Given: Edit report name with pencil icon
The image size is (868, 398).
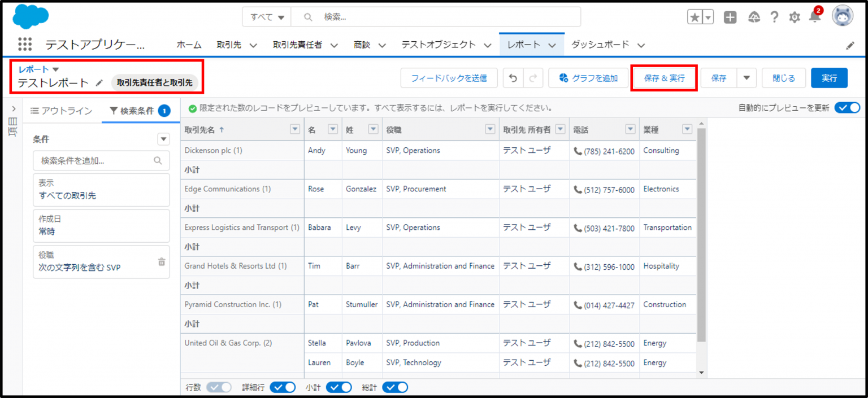Looking at the screenshot, I should click(99, 83).
